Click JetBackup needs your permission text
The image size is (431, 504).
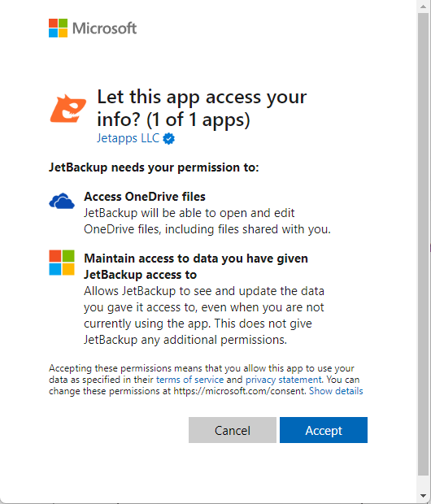click(x=154, y=167)
